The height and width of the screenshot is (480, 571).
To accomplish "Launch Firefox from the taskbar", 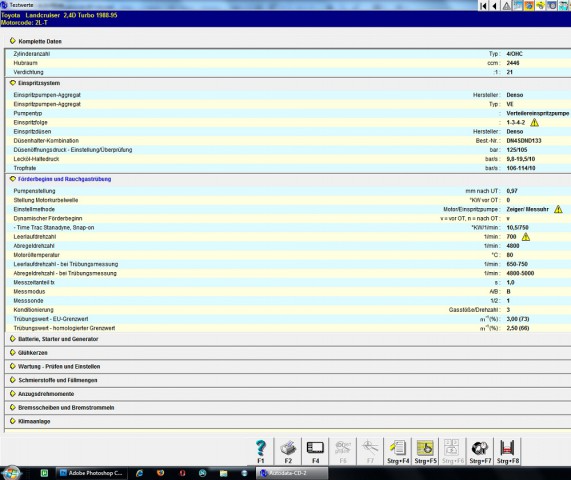I will point(161,473).
